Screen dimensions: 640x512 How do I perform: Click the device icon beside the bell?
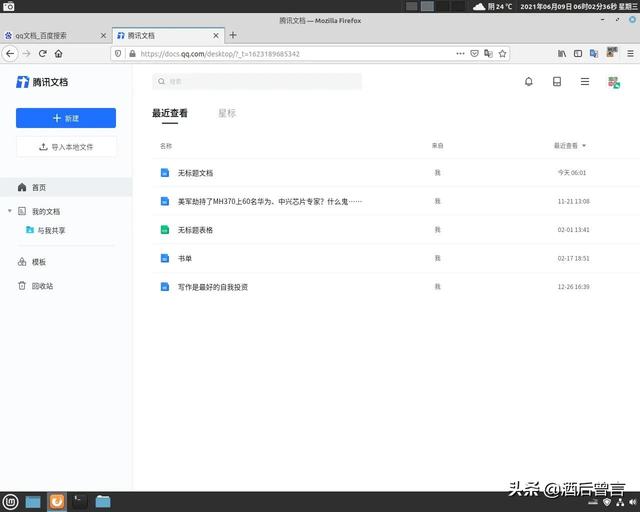pos(557,82)
